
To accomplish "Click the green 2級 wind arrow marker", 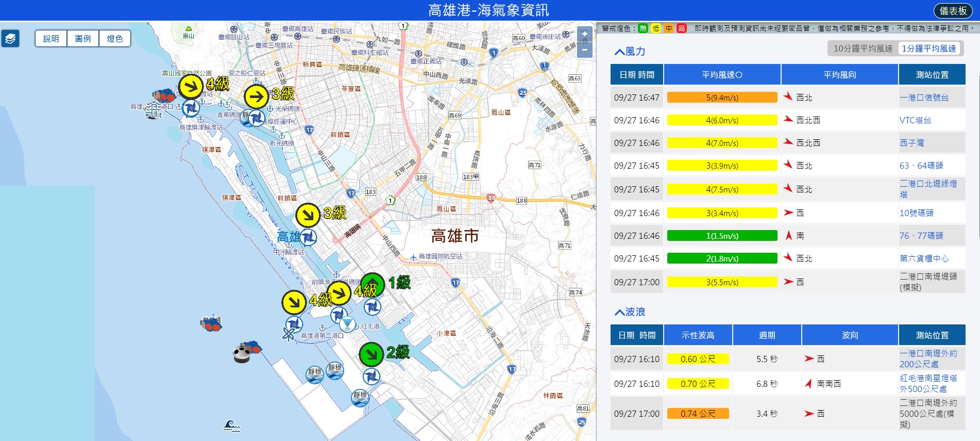I will pos(371,354).
